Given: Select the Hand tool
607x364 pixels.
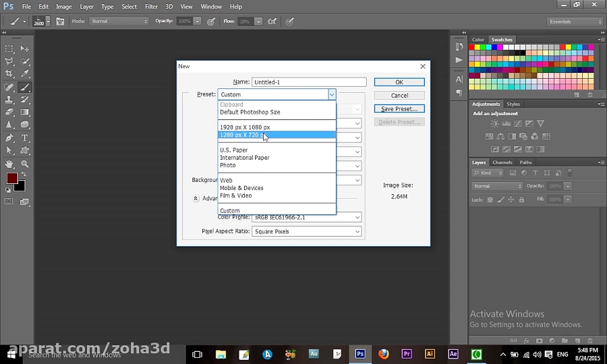Looking at the screenshot, I should [9, 164].
